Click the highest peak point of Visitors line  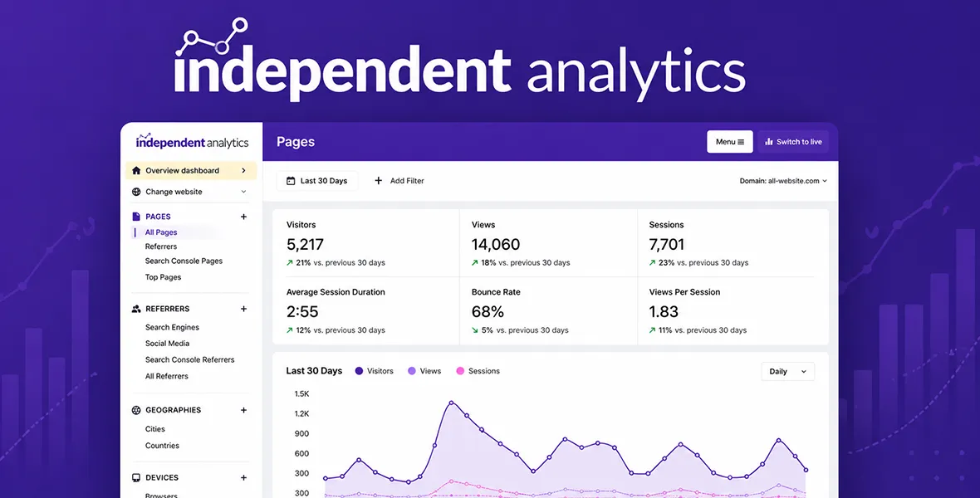tap(451, 403)
